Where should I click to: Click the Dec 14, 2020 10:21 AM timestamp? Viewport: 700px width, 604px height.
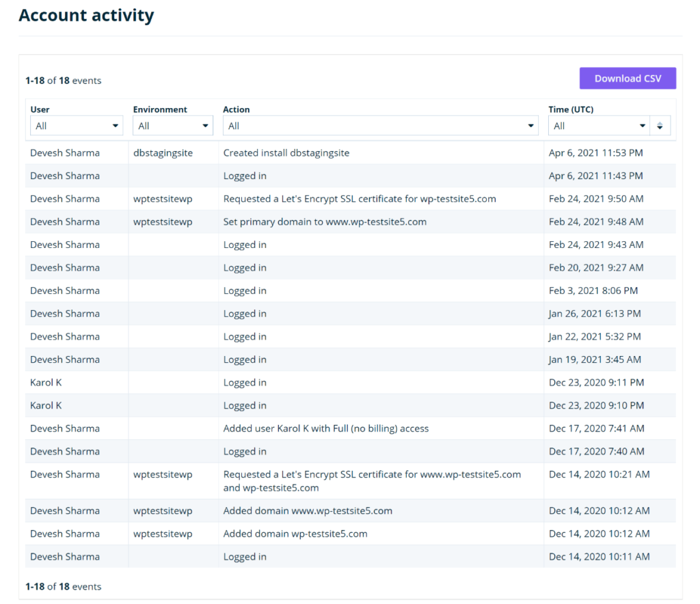point(599,474)
